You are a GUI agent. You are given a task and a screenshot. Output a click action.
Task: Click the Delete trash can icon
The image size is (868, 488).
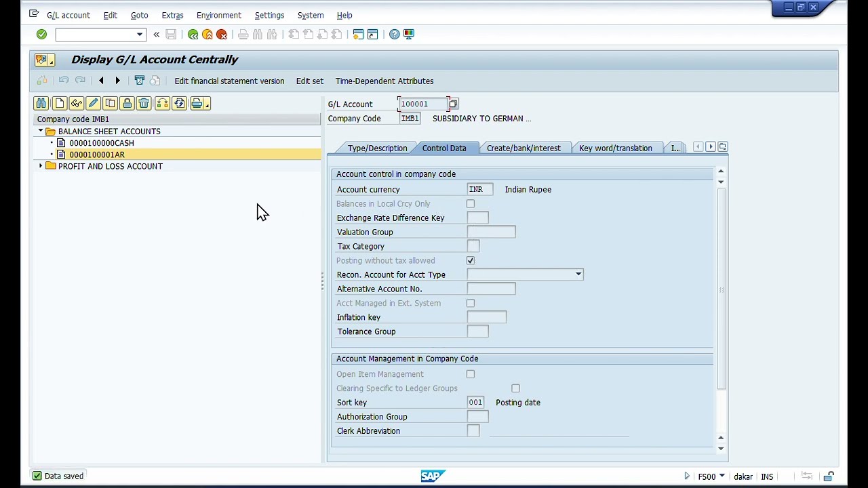[x=144, y=104]
